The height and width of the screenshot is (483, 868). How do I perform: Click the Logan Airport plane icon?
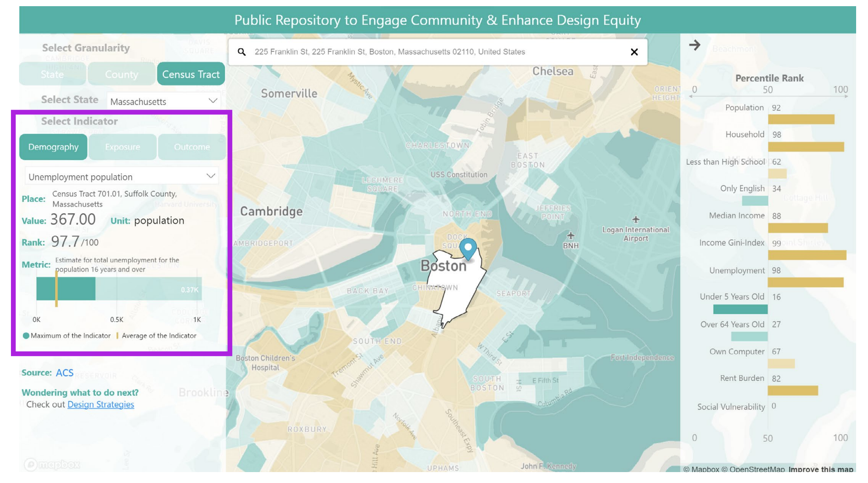click(636, 219)
